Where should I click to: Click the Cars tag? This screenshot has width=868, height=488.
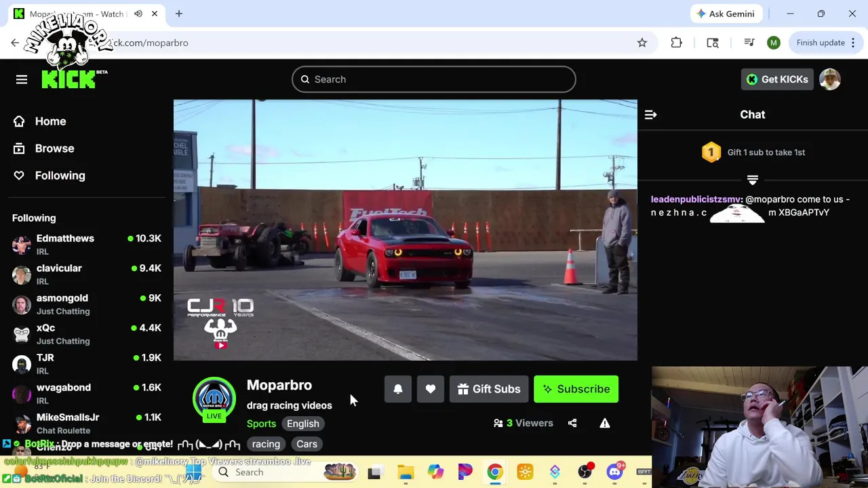tap(307, 444)
